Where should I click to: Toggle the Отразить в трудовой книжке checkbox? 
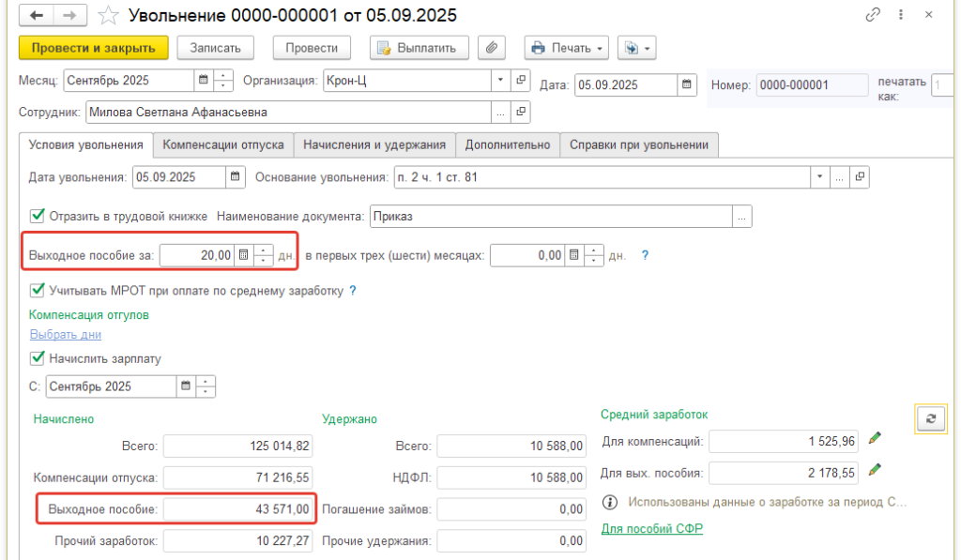[x=38, y=216]
